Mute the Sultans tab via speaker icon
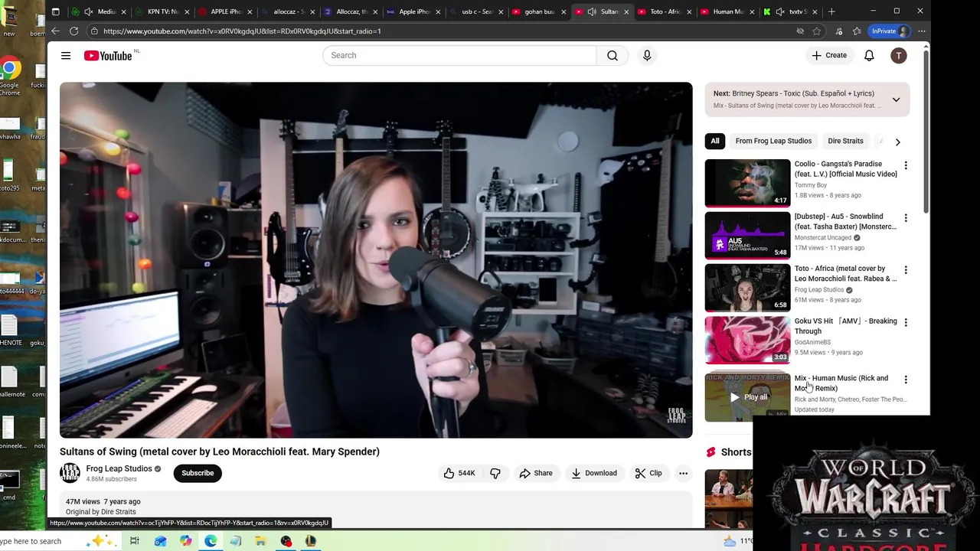Image resolution: width=980 pixels, height=551 pixels. 592,11
